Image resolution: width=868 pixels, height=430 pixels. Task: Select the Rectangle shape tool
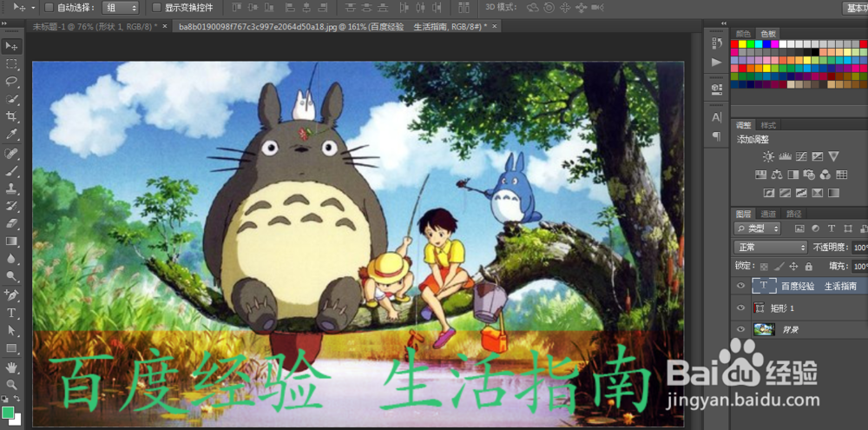point(11,348)
